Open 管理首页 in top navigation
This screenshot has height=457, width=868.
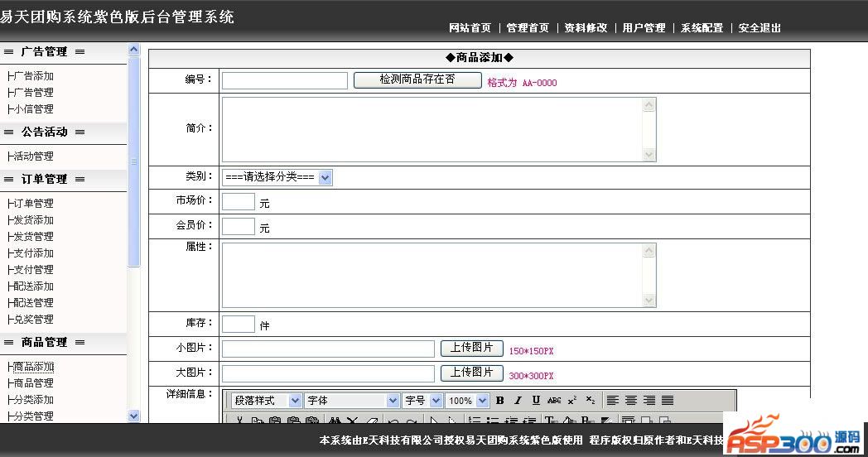click(528, 27)
